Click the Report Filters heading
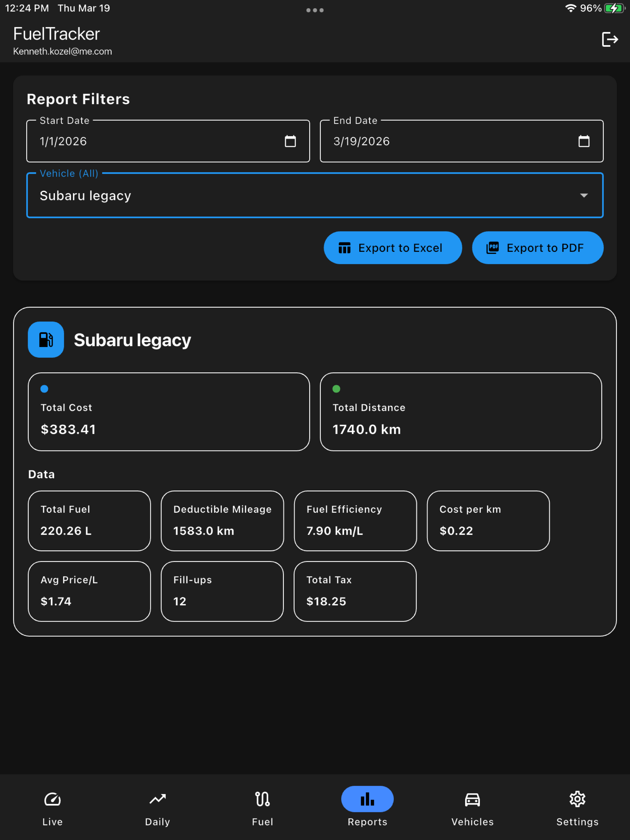 [78, 99]
